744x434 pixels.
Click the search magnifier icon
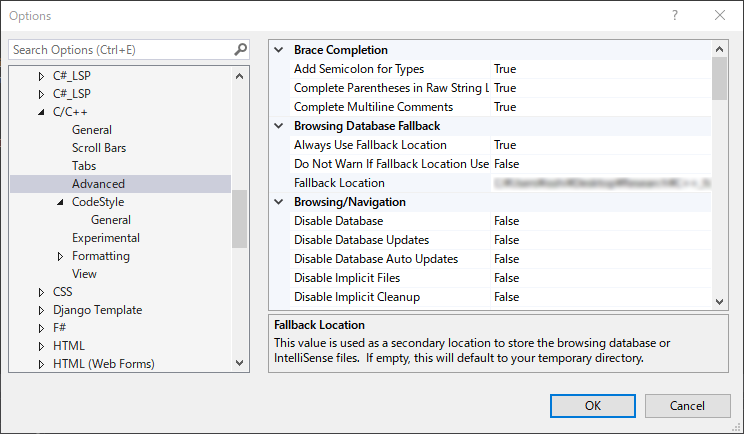[x=240, y=49]
